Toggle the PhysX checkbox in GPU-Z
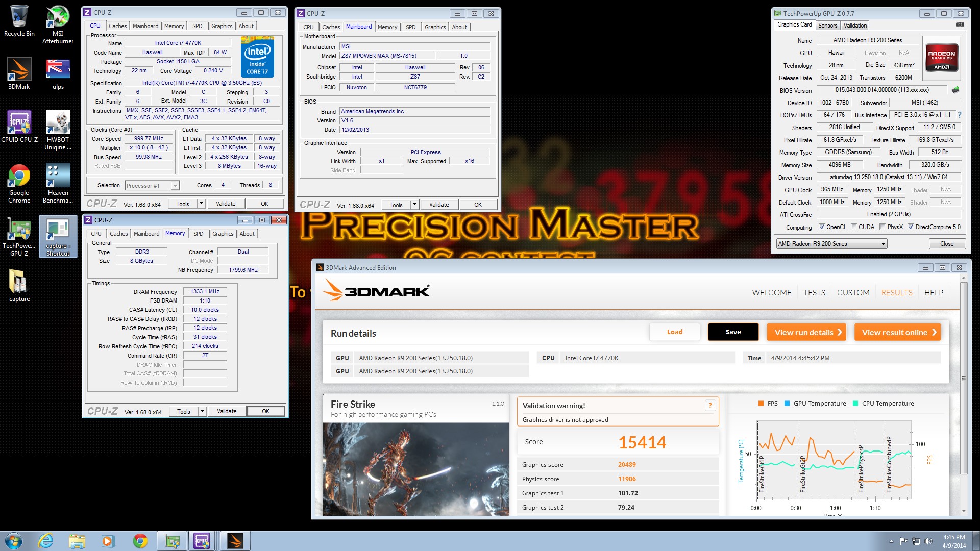Viewport: 980px width, 551px height. point(883,227)
